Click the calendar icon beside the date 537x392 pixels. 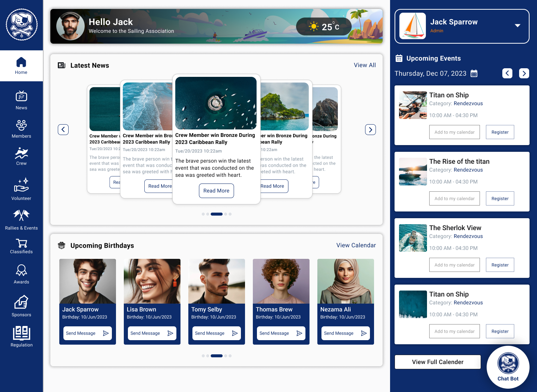click(474, 73)
